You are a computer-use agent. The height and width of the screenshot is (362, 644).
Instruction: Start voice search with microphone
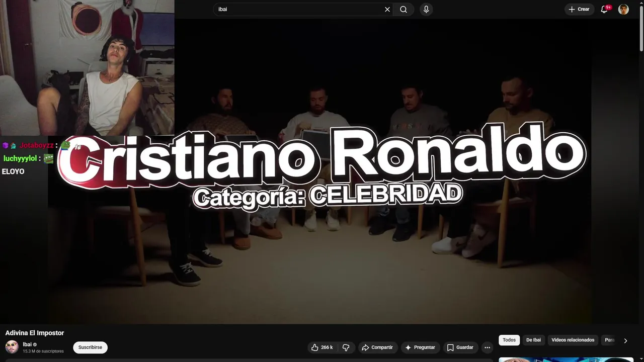coord(426,9)
